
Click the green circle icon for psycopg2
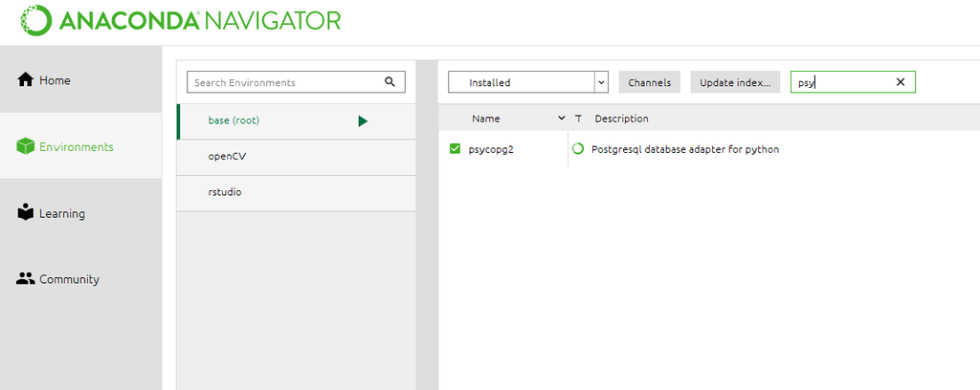[x=578, y=148]
